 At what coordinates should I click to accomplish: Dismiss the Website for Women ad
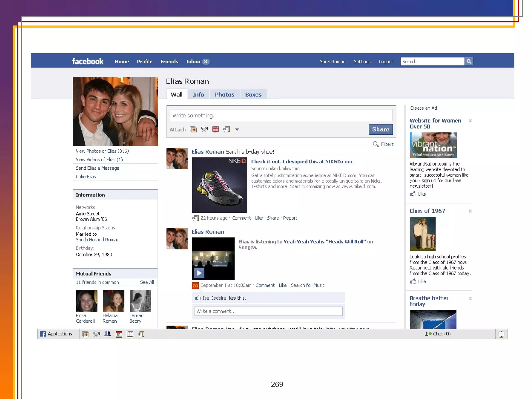pos(470,121)
